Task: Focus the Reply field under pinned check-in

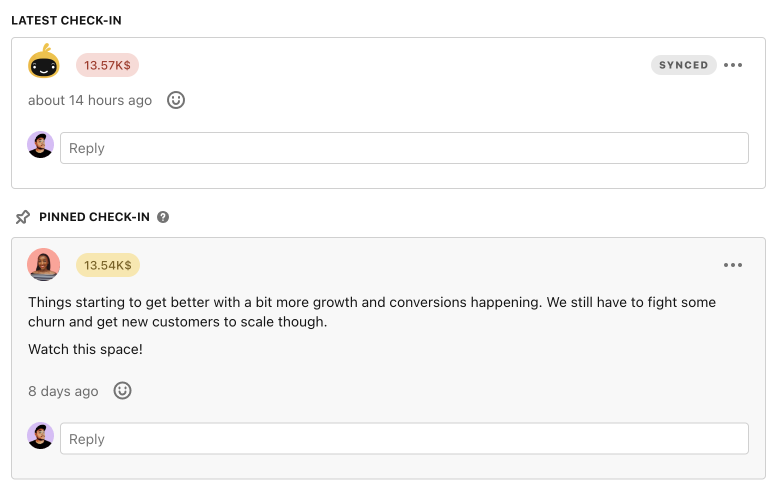Action: [404, 438]
